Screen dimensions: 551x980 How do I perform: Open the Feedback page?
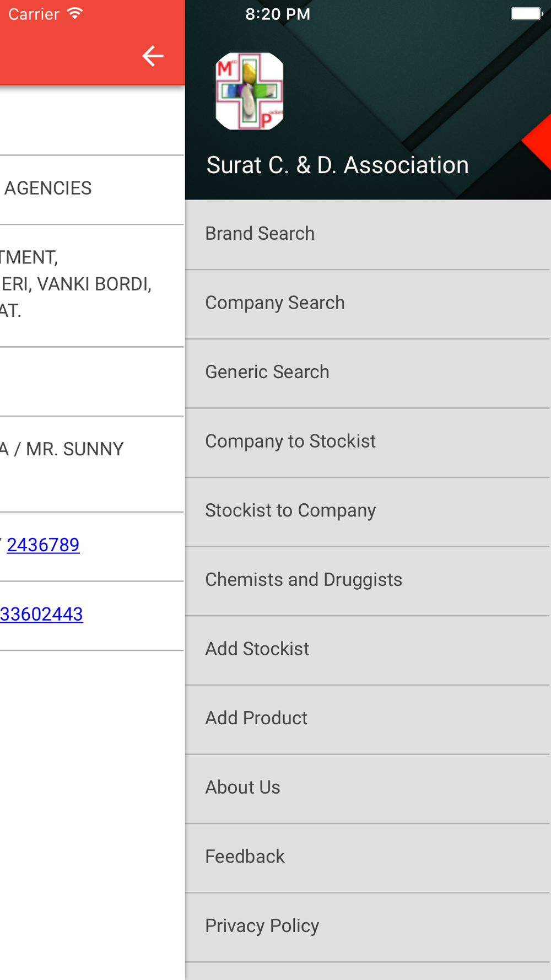tap(368, 858)
